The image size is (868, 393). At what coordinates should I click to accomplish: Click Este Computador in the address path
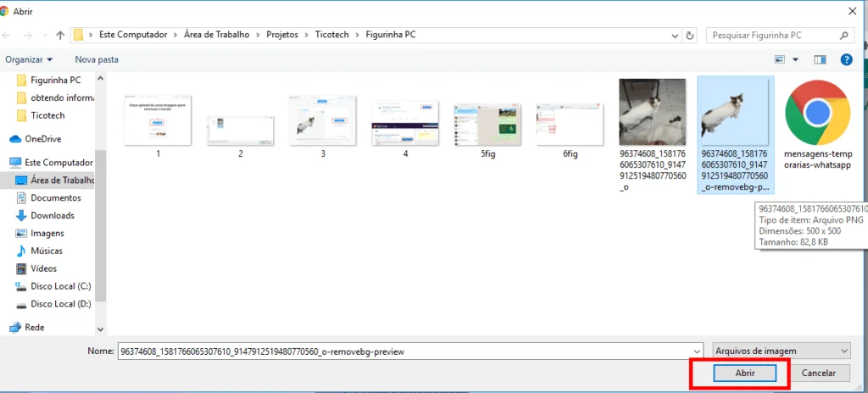coord(133,35)
